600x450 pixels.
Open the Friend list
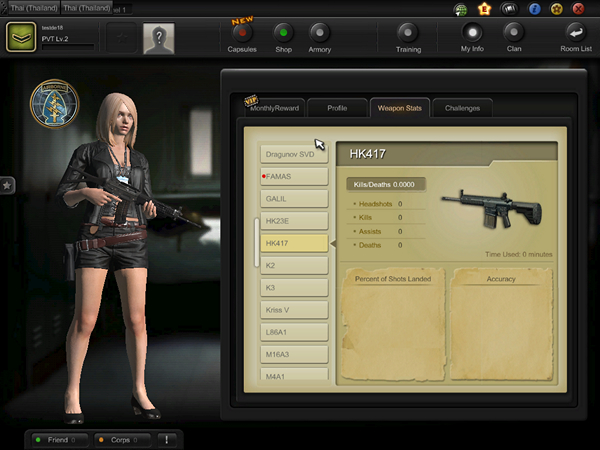pos(57,439)
